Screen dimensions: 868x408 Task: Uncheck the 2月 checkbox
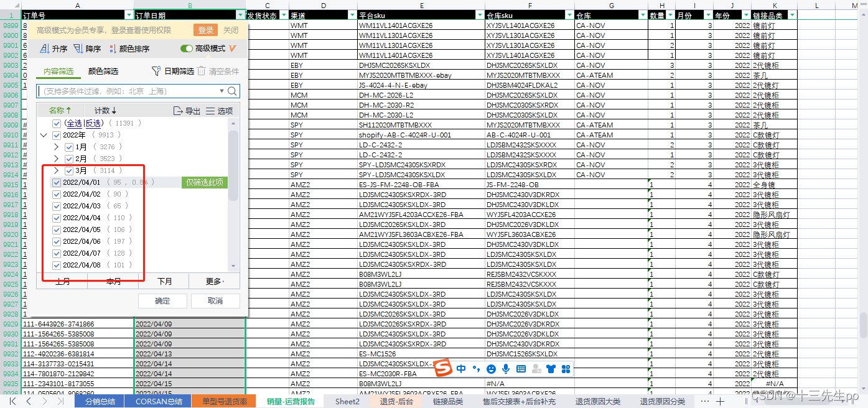click(69, 159)
